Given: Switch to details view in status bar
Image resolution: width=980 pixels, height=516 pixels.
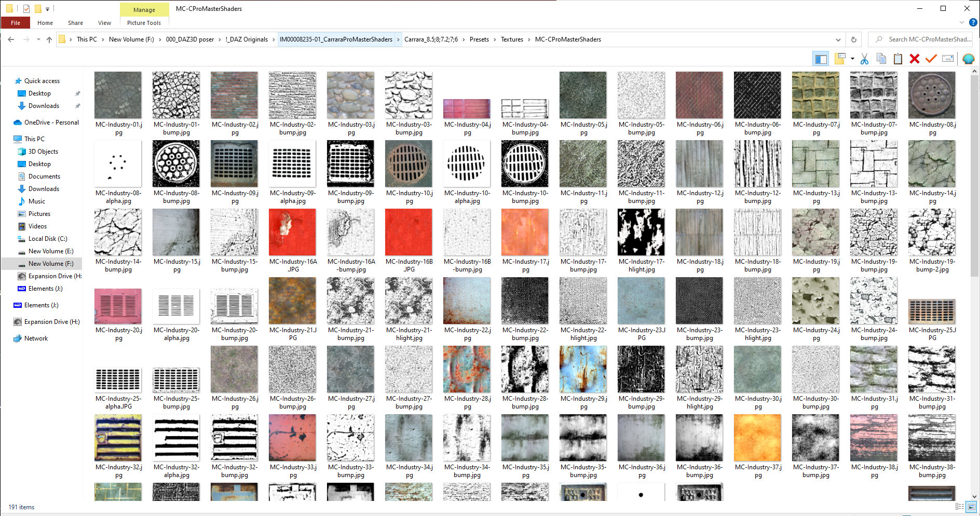Looking at the screenshot, I should pos(960,507).
